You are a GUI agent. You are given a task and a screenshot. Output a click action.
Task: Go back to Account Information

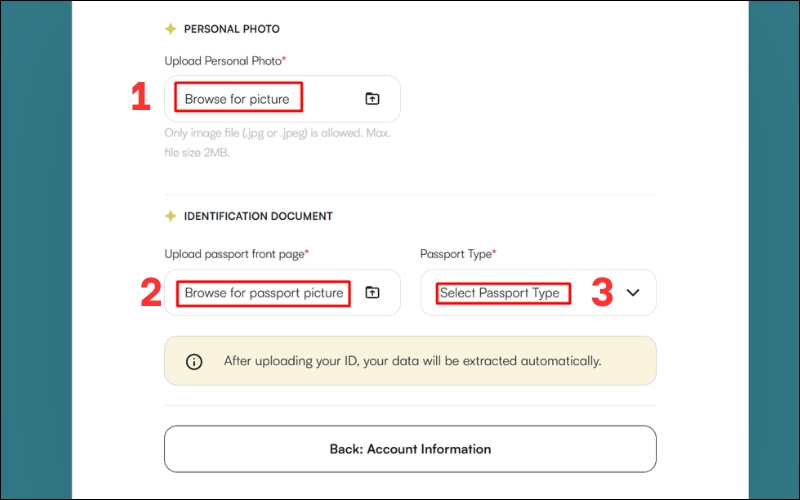[410, 449]
